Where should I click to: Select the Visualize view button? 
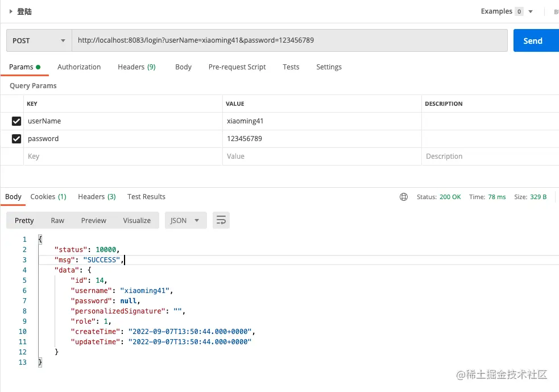click(137, 220)
